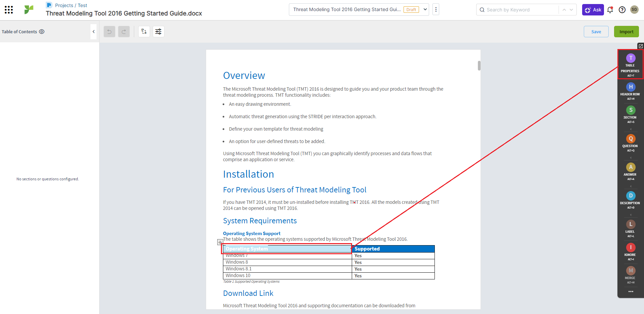Viewport: 644px width, 314px height.
Task: Select the Section tag tool
Action: pyautogui.click(x=630, y=115)
